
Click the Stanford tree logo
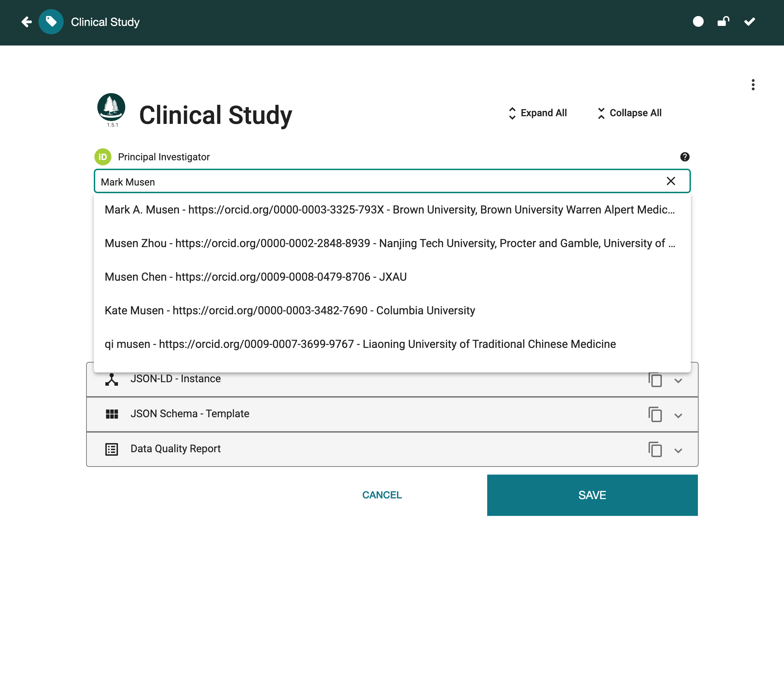tap(111, 107)
